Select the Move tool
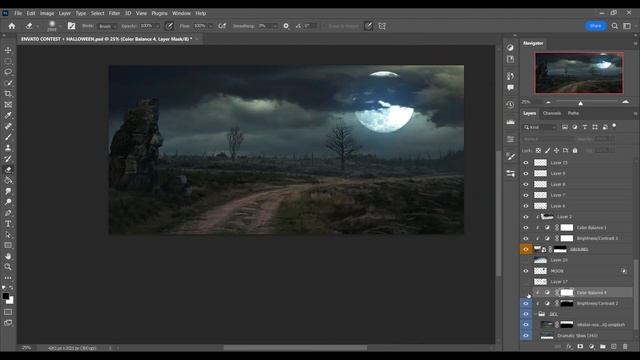Screen dimensions: 640x360 pos(8,50)
